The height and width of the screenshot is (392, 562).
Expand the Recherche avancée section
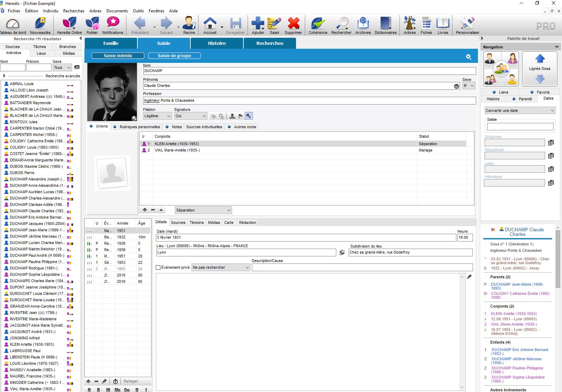(x=4, y=76)
